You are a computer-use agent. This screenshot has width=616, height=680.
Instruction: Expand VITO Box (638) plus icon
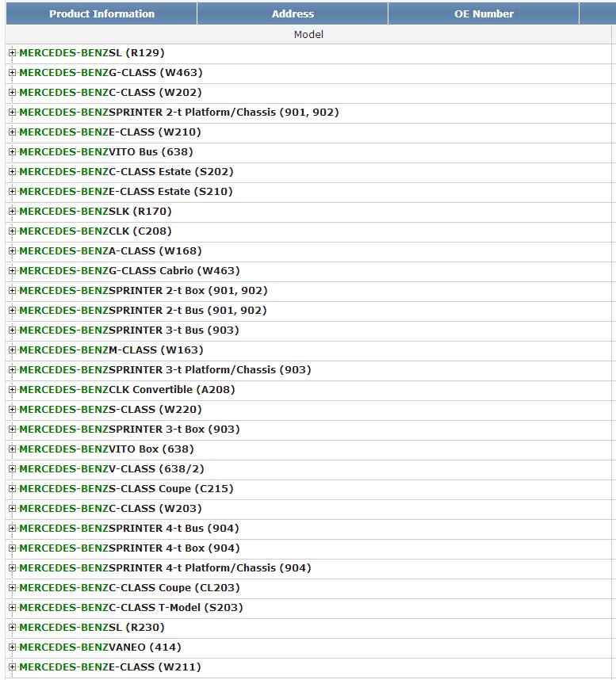12,449
